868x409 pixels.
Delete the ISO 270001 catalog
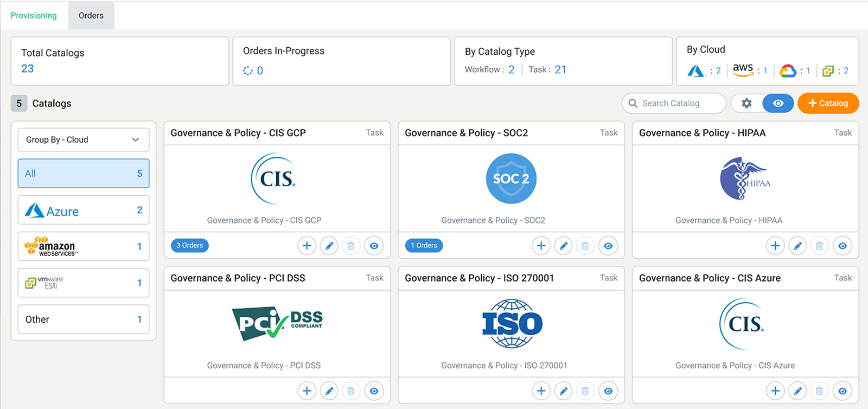[585, 391]
